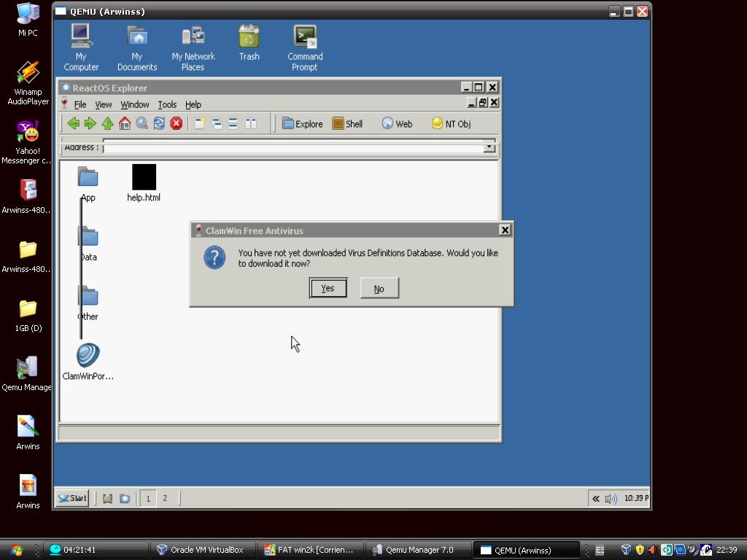747x560 pixels.
Task: Refresh the view using the Refresh icon
Action: (x=159, y=124)
